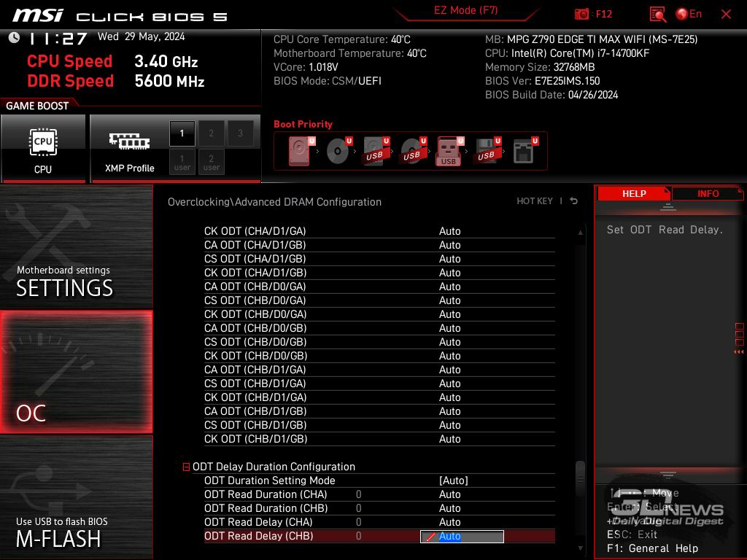
Task: Open the Motherboard SETTINGS section
Action: click(76, 246)
